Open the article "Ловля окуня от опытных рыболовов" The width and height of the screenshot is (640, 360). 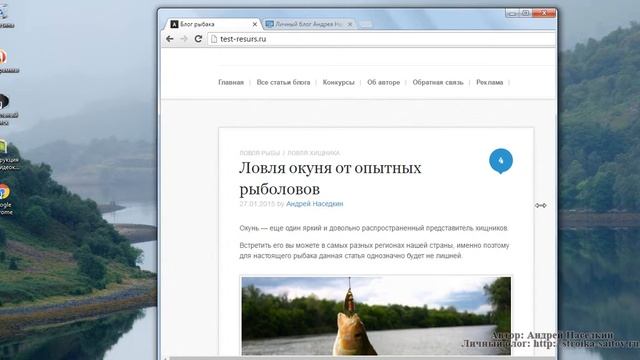tap(330, 178)
